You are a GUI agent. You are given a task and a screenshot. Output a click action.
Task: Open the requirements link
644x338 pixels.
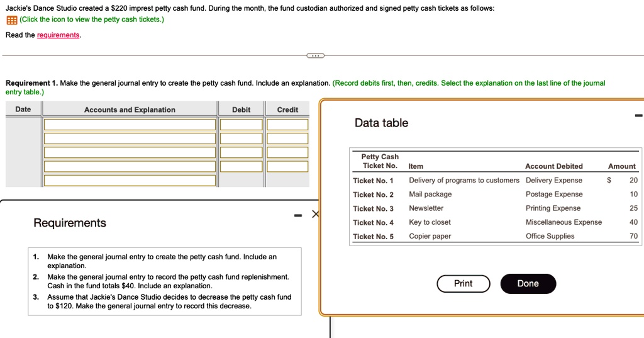(58, 35)
